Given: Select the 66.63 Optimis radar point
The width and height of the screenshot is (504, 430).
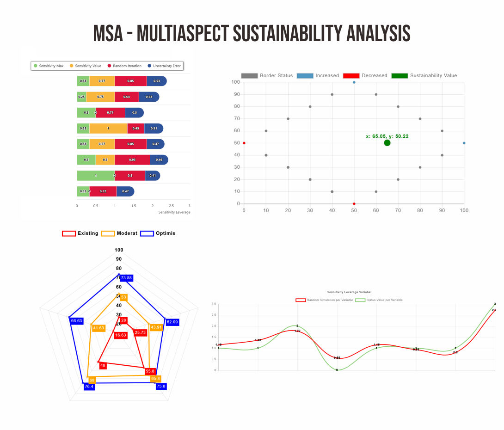Looking at the screenshot, I should point(69,318).
